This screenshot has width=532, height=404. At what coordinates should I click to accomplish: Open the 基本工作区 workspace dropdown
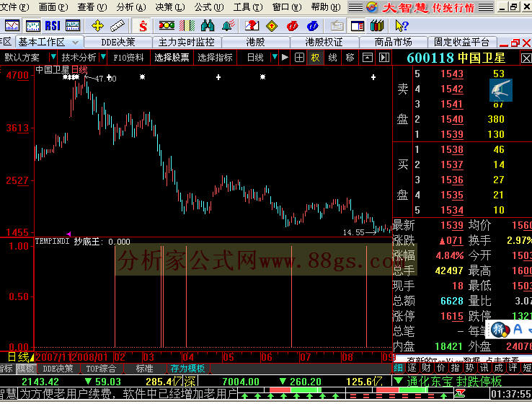click(x=76, y=43)
